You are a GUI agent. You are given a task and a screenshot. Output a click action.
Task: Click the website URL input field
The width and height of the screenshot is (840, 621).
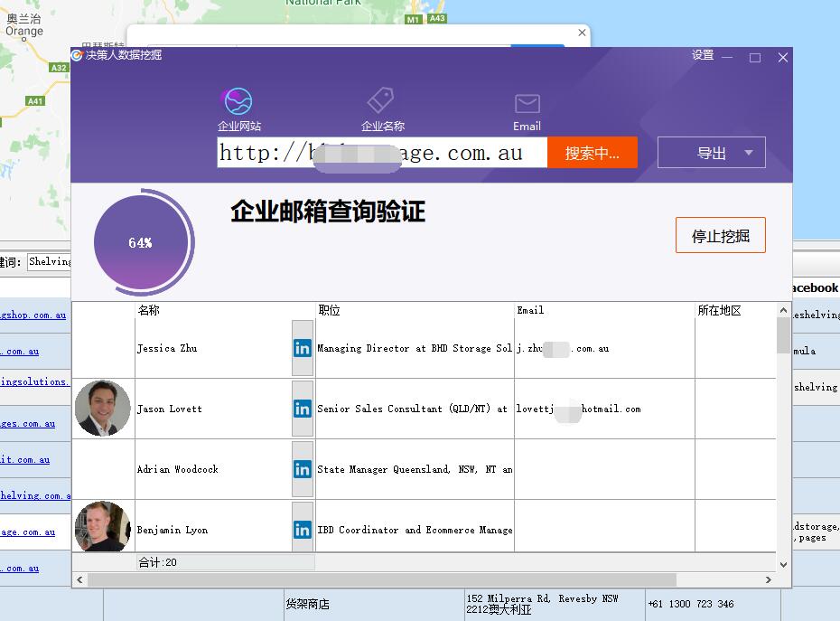click(x=382, y=153)
